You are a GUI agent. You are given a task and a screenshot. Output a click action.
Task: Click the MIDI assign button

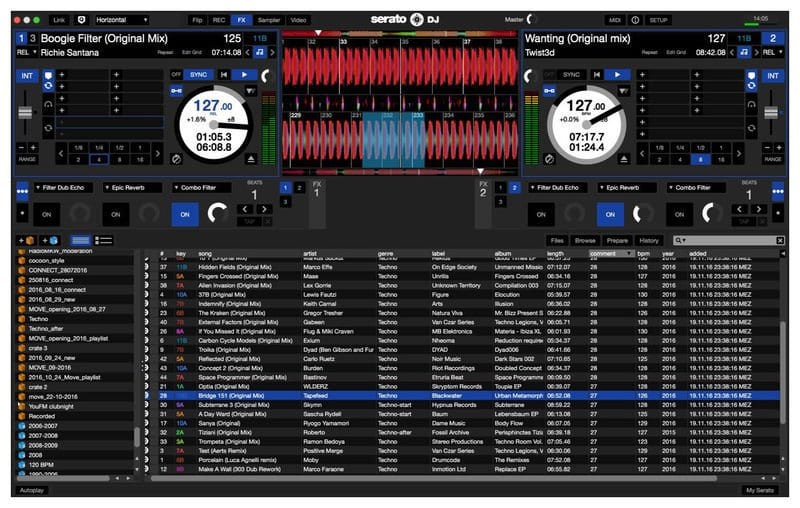click(x=615, y=20)
